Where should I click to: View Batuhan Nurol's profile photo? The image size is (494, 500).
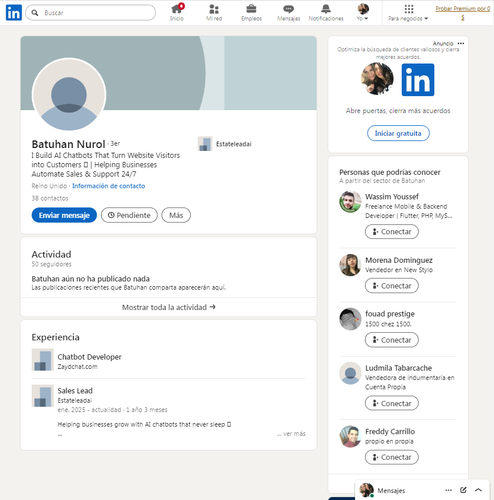tap(69, 95)
